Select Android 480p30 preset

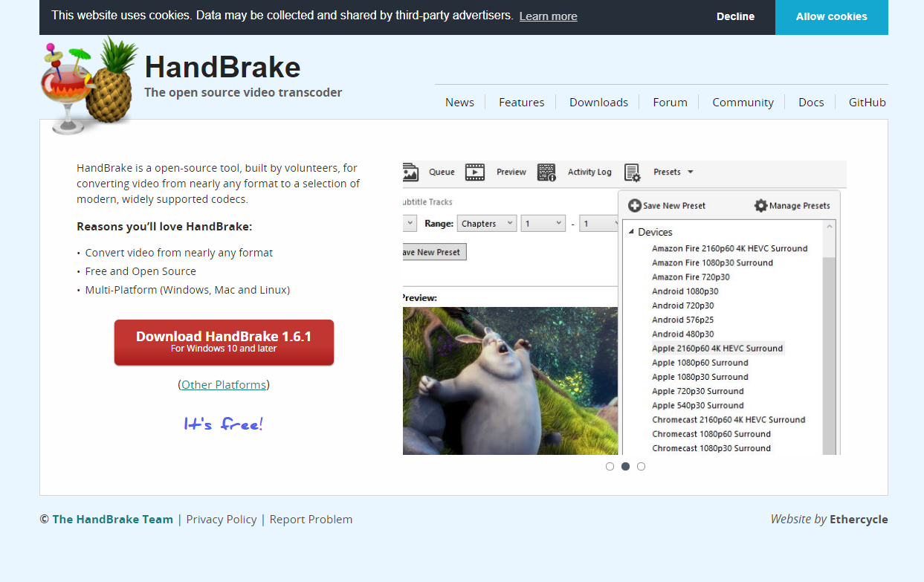pos(682,334)
